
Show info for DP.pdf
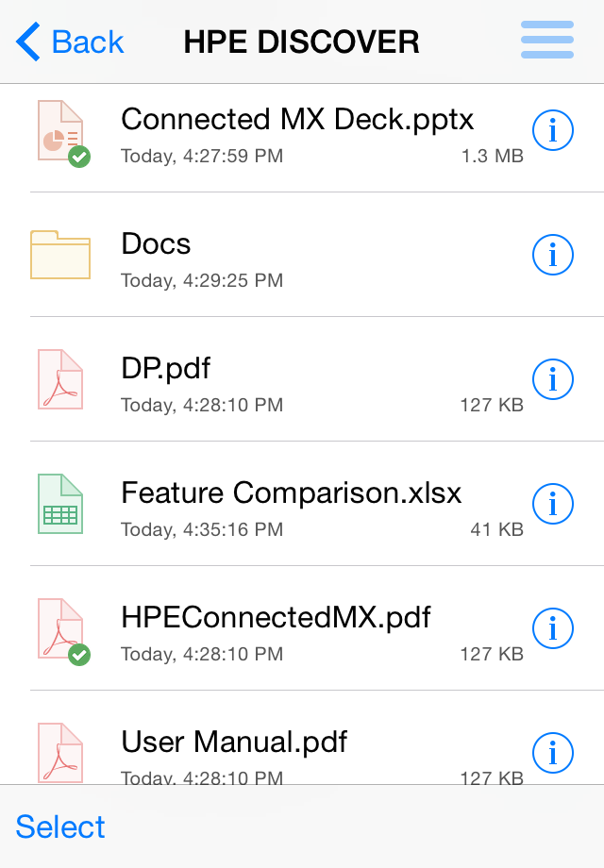pos(552,379)
